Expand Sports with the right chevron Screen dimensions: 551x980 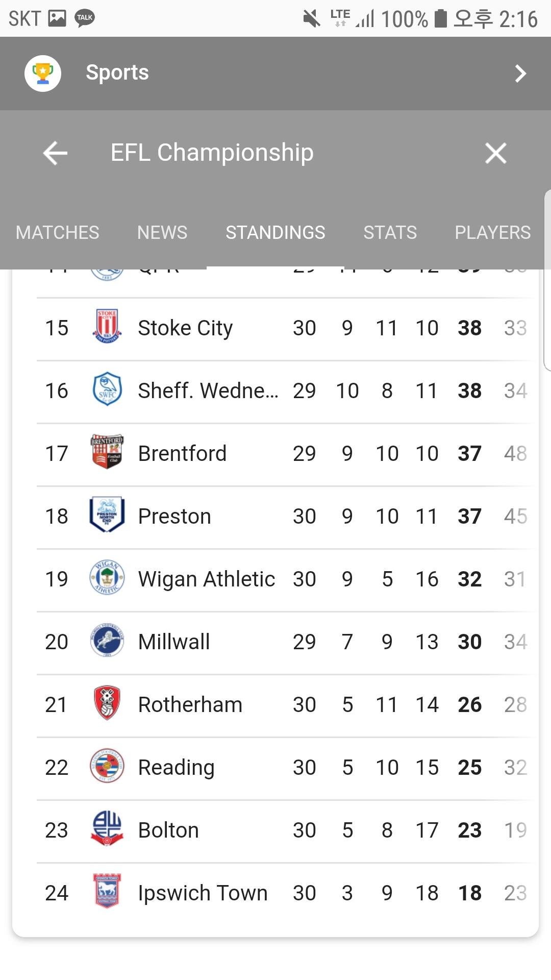pos(520,73)
